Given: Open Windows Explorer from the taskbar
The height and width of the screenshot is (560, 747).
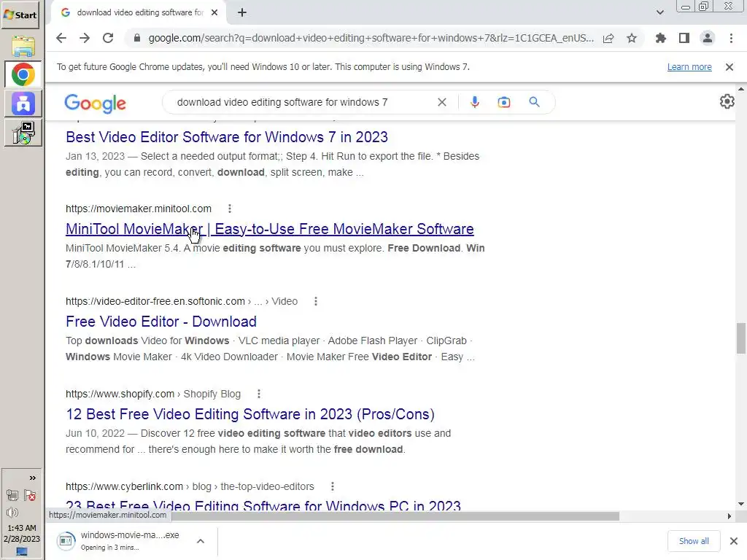Looking at the screenshot, I should pos(23,46).
